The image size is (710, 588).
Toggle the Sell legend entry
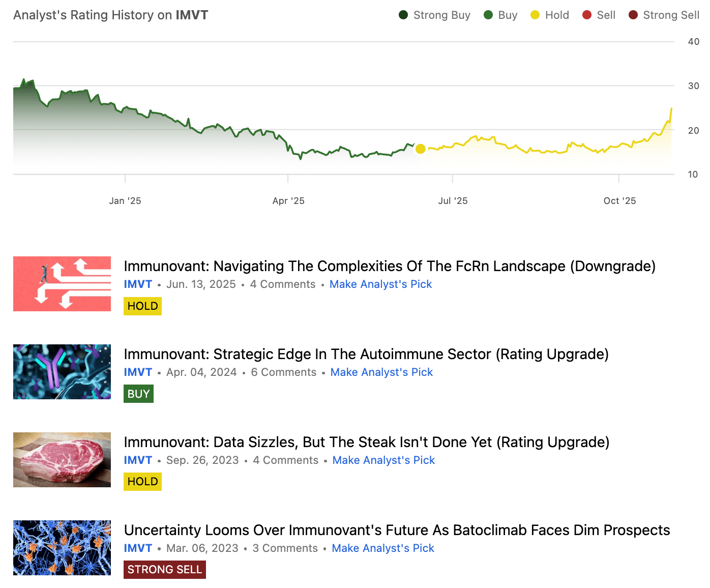tap(599, 15)
